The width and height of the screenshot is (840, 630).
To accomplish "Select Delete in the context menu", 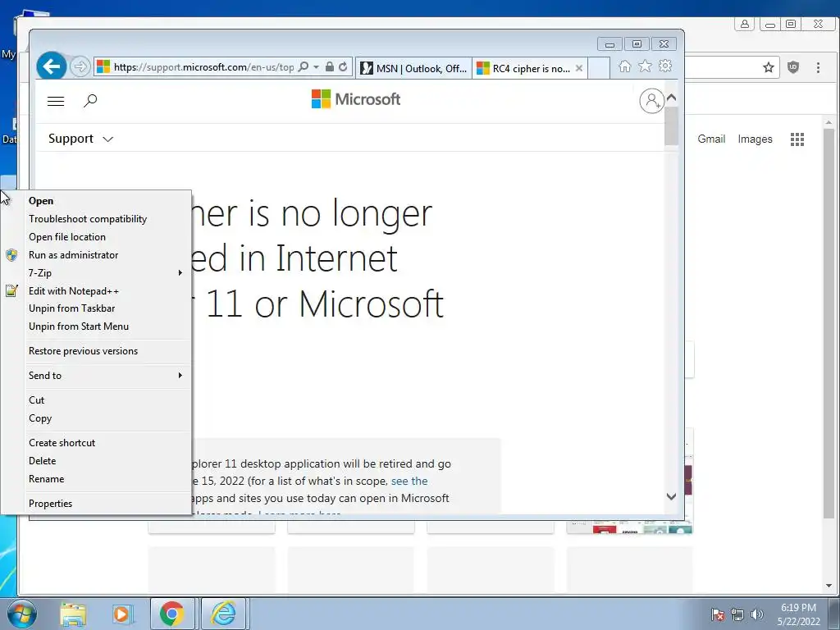I will coord(97,461).
